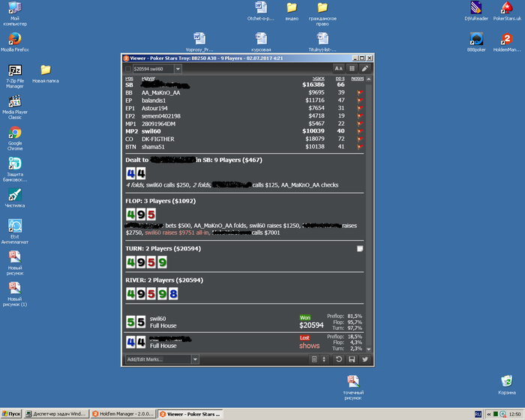Image resolution: width=525 pixels, height=420 pixels.
Task: Click the note flag for AA_MaKnO_AA
Action: [360, 93]
